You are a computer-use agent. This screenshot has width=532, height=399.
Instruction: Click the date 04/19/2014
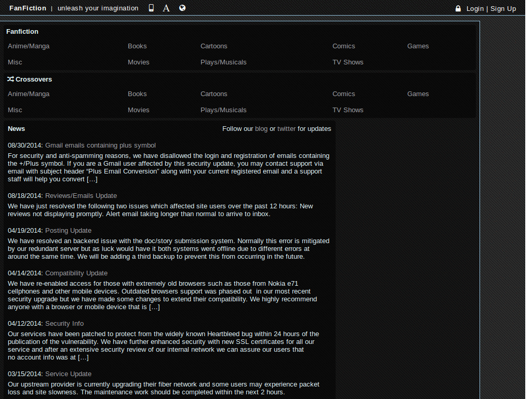[x=25, y=231]
